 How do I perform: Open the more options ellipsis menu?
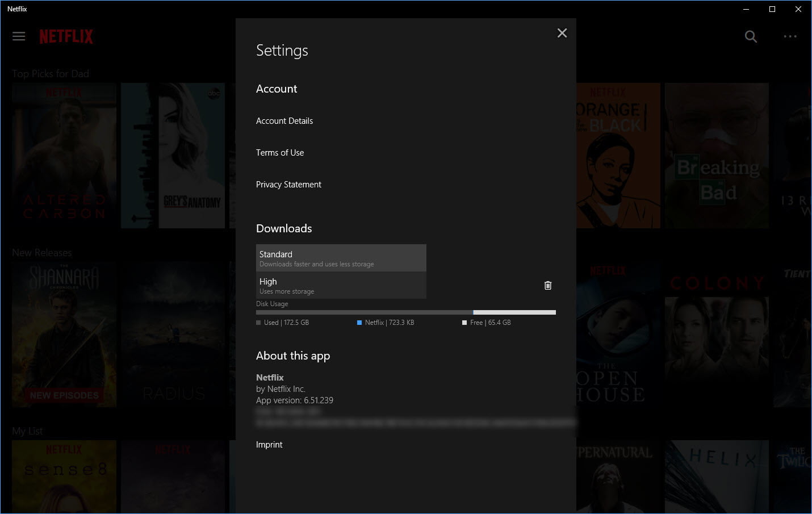pyautogui.click(x=790, y=36)
